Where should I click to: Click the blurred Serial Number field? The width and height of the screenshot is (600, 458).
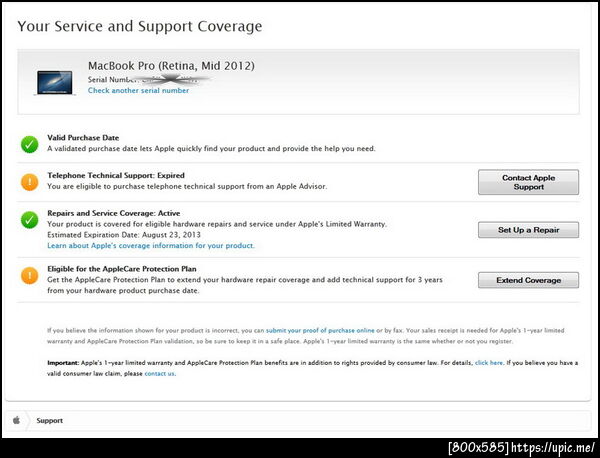[x=148, y=80]
